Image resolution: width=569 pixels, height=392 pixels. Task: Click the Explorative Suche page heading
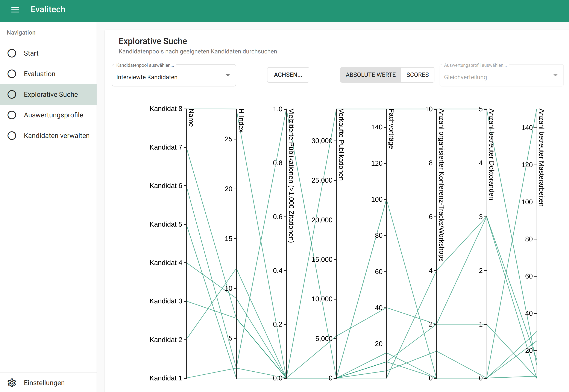tap(153, 41)
